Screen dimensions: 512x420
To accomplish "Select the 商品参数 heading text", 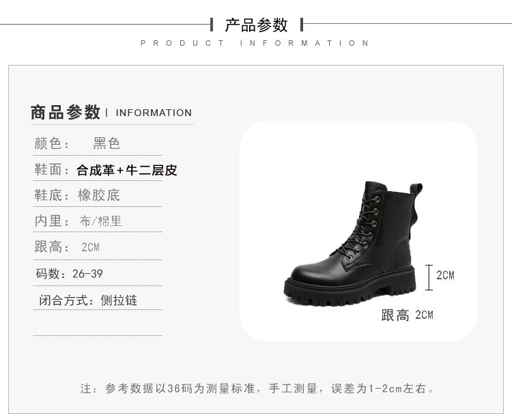I will point(65,113).
